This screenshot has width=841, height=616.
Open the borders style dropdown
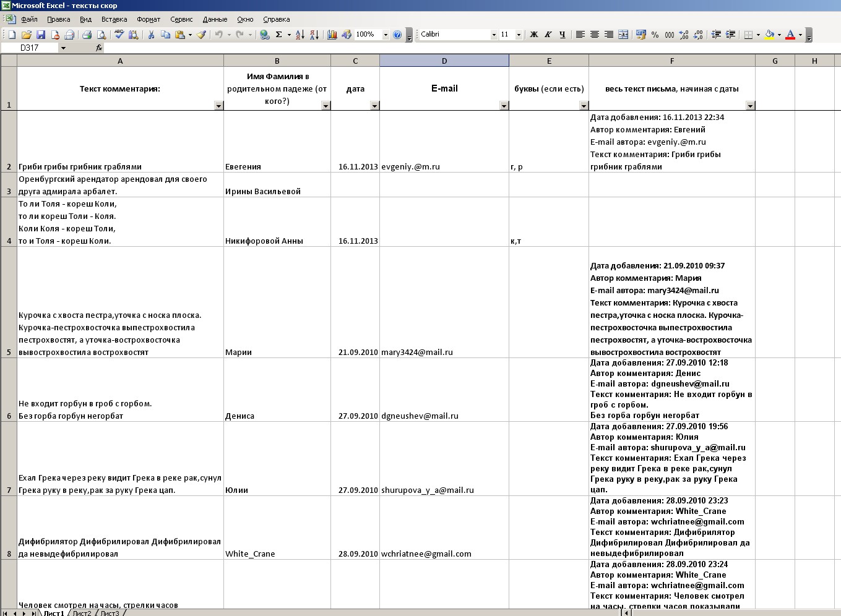(758, 35)
